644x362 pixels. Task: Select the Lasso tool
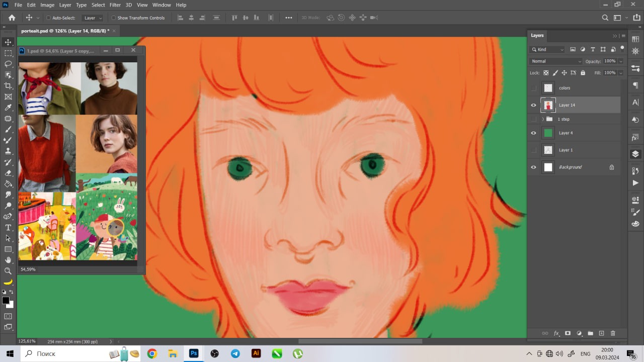8,64
